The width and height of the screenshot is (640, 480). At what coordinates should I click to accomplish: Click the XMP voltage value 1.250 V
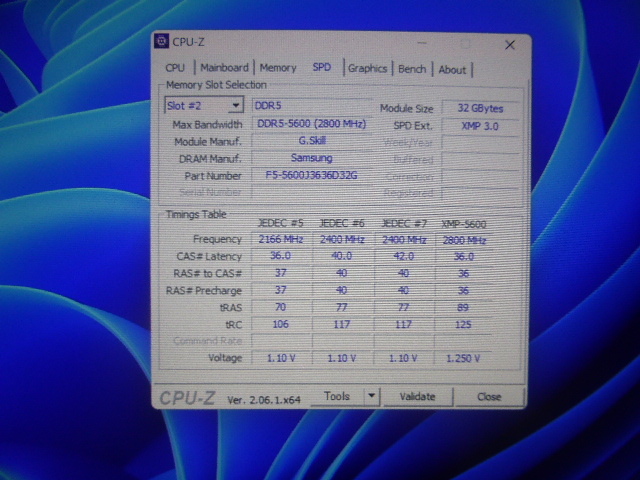(463, 358)
